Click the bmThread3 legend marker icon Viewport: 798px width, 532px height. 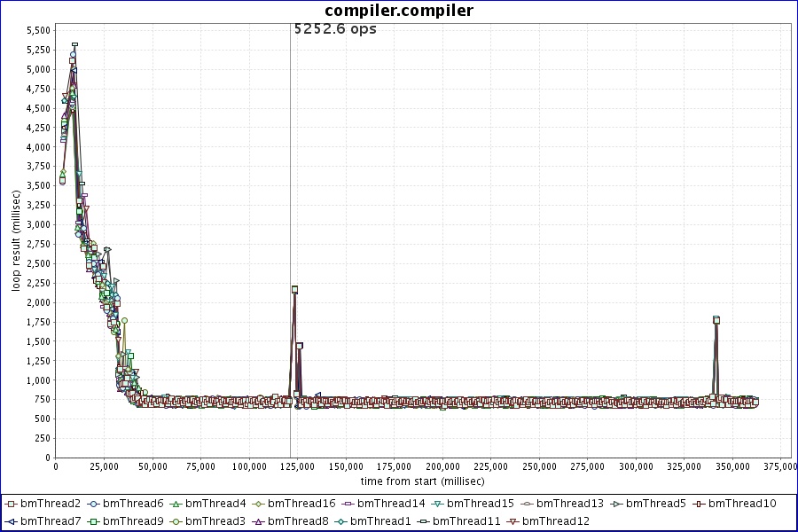click(x=176, y=521)
